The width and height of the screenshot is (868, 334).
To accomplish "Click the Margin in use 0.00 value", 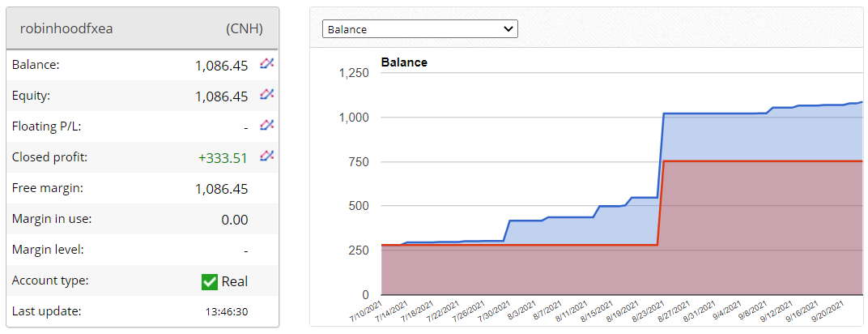I will click(x=234, y=220).
